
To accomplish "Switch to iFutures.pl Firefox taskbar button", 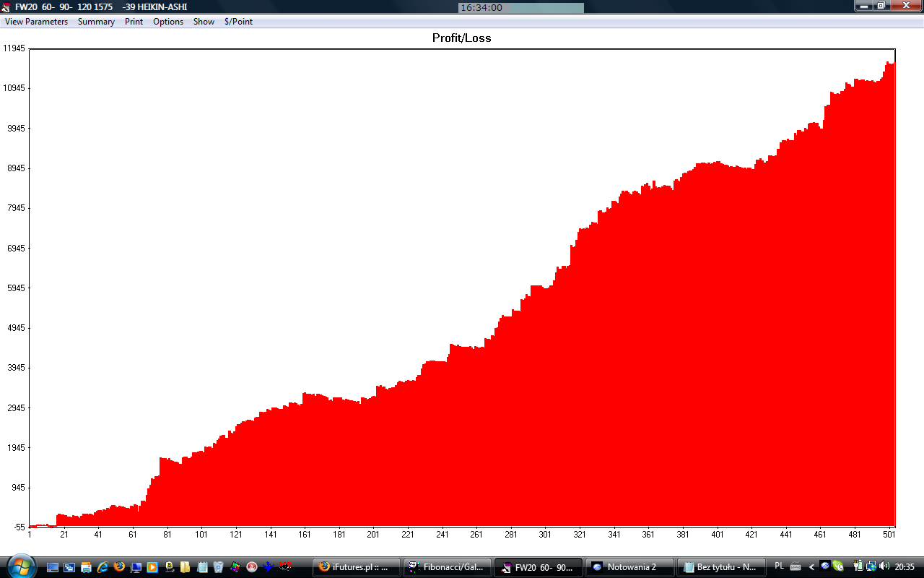I will pyautogui.click(x=357, y=567).
